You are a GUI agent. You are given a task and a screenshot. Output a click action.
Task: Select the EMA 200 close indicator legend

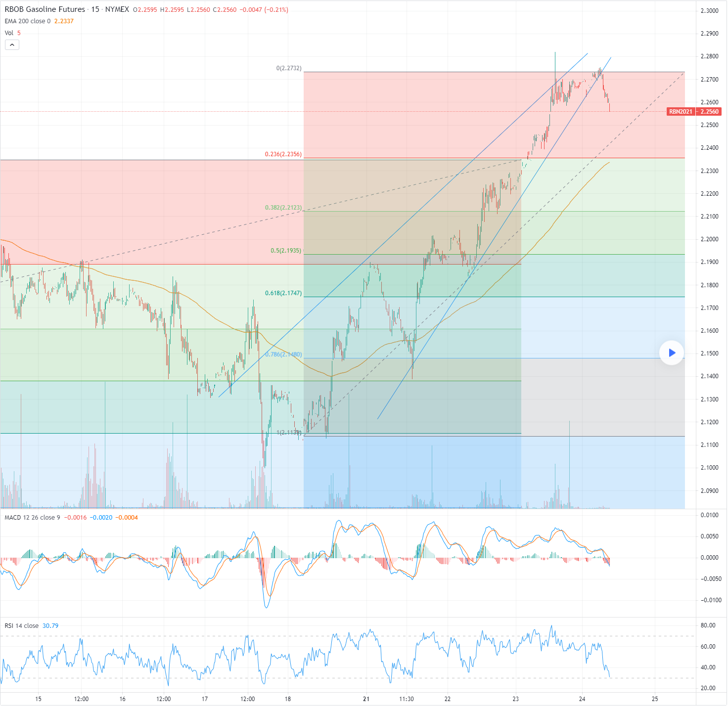28,21
